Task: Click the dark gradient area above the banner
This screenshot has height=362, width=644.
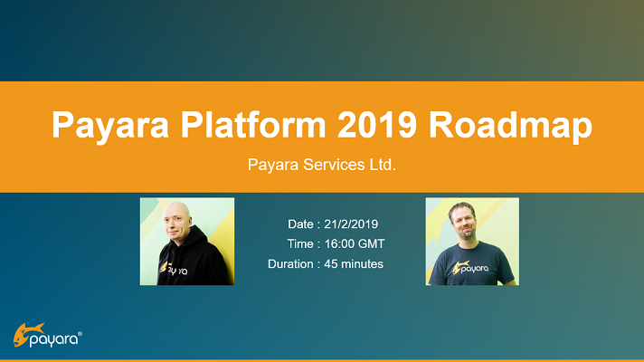Action: [322, 41]
